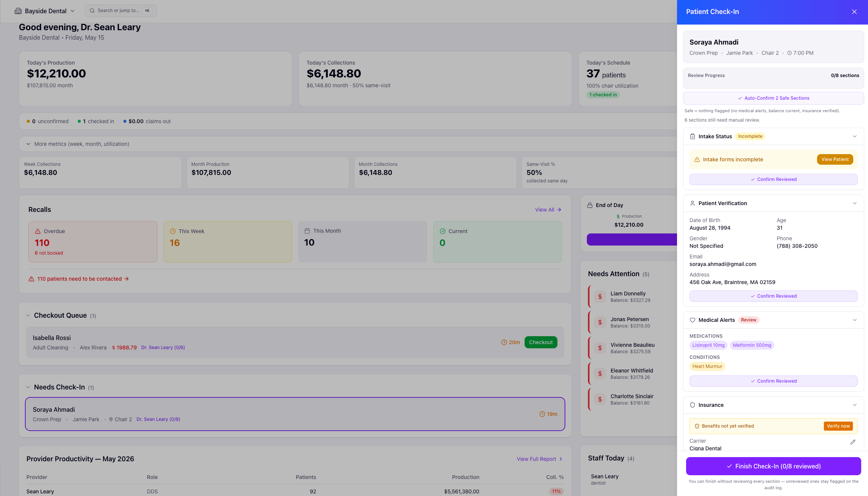Close the Patient Check-In panel
Image resolution: width=868 pixels, height=496 pixels.
(854, 12)
